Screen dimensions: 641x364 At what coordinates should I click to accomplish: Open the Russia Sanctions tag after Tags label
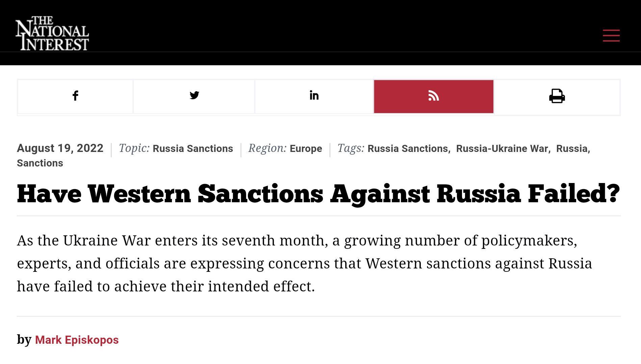click(x=408, y=149)
